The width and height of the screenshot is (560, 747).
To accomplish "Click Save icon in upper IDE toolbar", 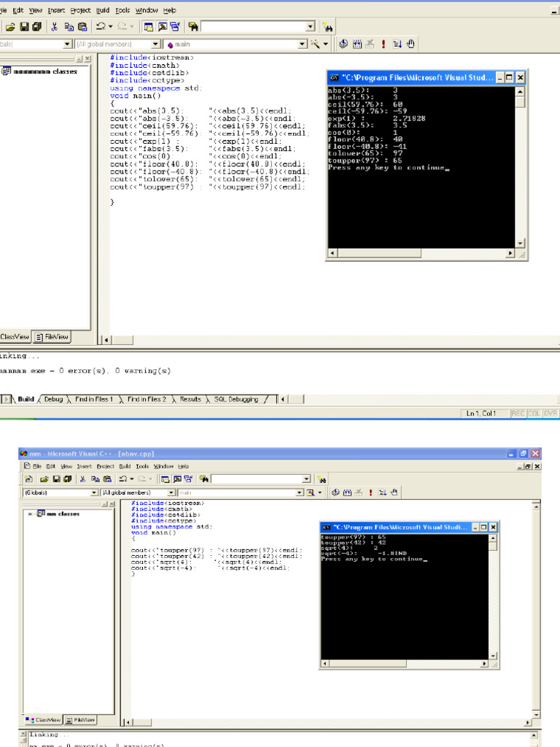I will tap(24, 27).
